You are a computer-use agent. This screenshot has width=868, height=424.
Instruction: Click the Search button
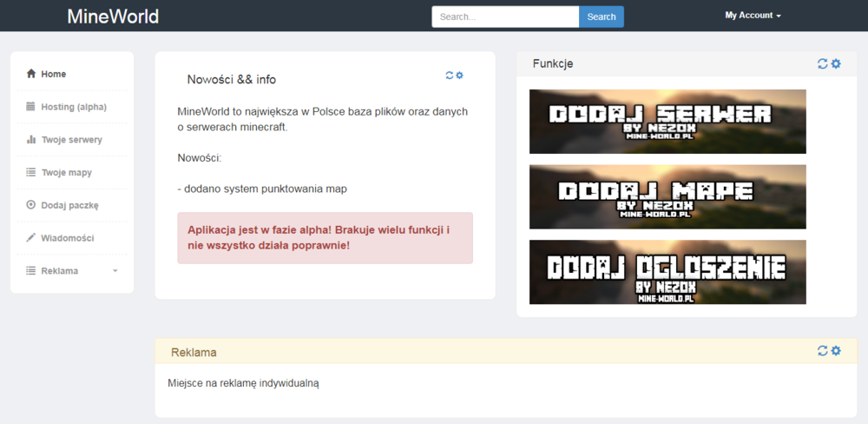click(602, 17)
